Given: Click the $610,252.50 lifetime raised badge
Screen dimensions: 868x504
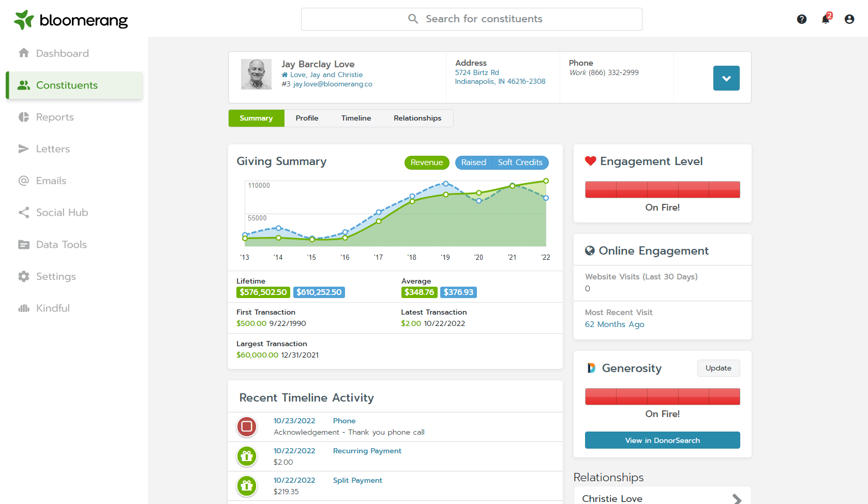Looking at the screenshot, I should coord(319,292).
